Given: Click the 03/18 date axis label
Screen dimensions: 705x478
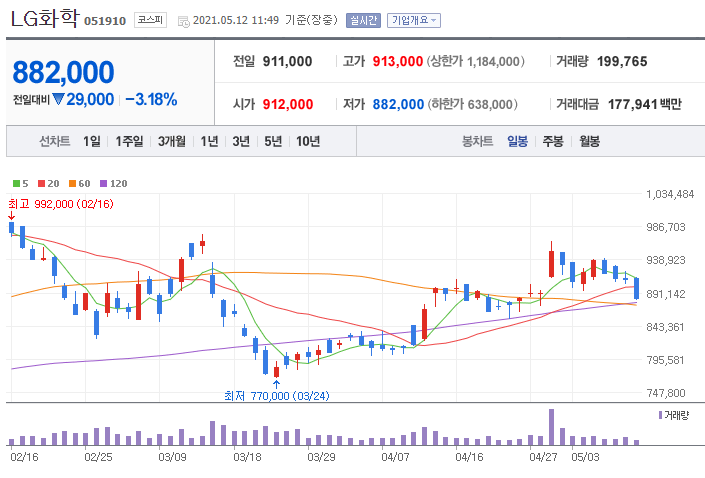Looking at the screenshot, I should coord(247,457).
